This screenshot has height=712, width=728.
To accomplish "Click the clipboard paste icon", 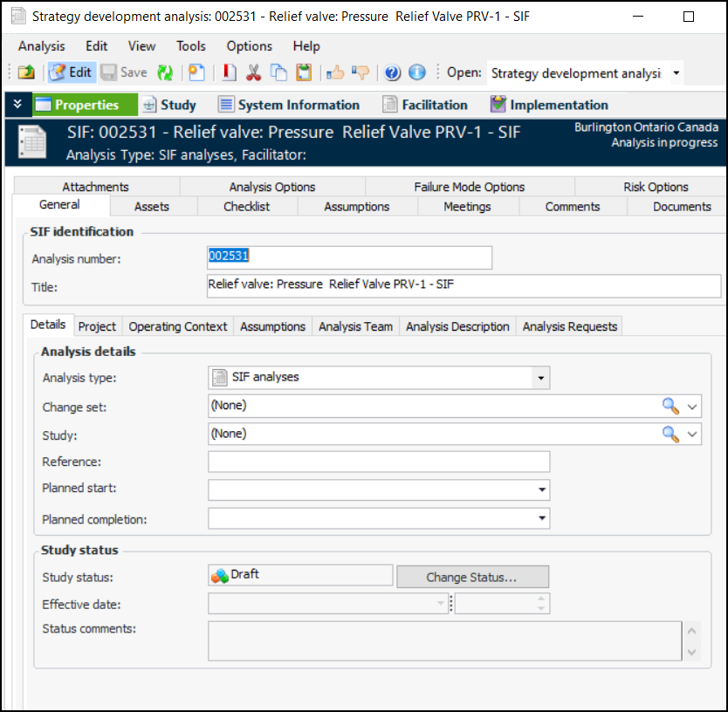I will (303, 73).
